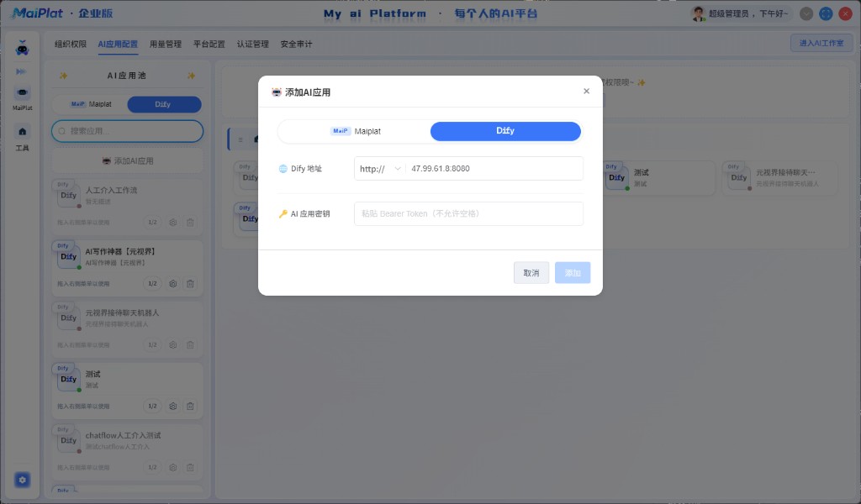The height and width of the screenshot is (504, 861).
Task: Open the settings gear at the sidebar bottom
Action: tap(22, 480)
